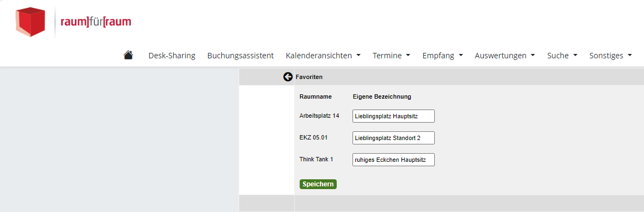The image size is (644, 212).
Task: Go to the home page via house icon
Action: (x=128, y=55)
